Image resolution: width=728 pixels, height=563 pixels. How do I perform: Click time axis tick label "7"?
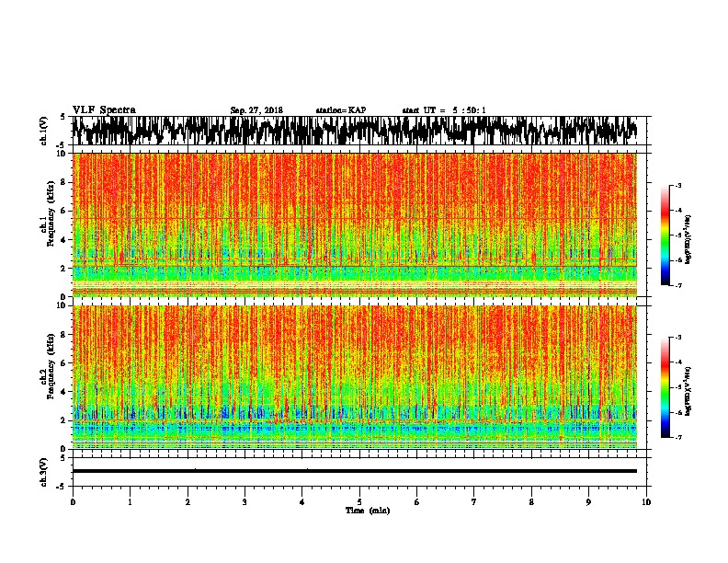click(474, 502)
